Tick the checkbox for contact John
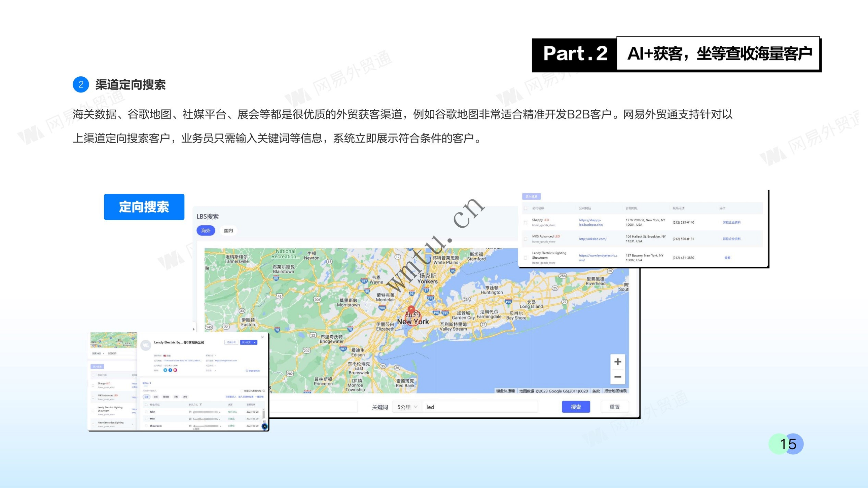The image size is (868, 488). 146,412
